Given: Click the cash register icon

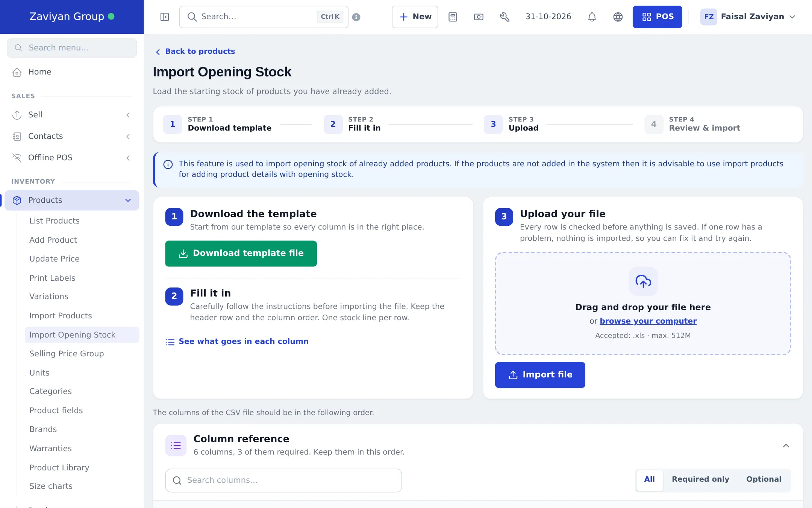Looking at the screenshot, I should (479, 17).
